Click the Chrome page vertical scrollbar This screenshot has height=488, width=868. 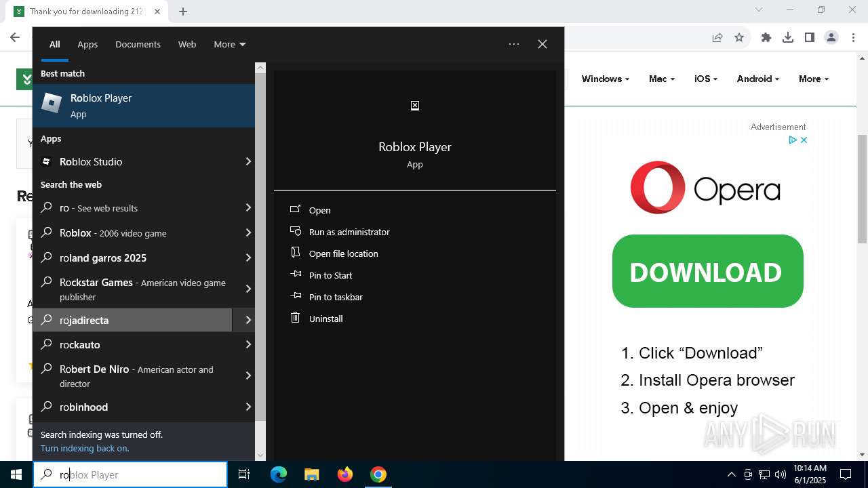(862, 188)
